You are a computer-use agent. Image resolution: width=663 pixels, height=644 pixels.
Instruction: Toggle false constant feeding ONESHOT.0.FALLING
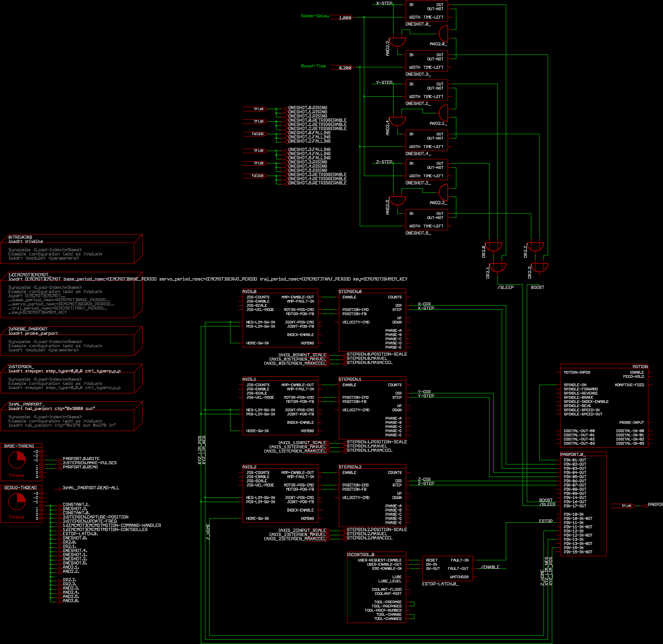258,134
